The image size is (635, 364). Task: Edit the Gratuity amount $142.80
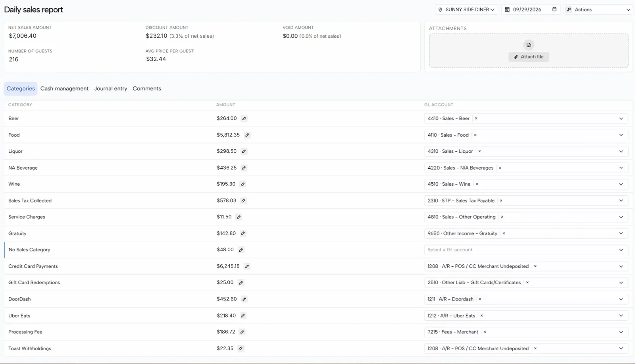click(x=243, y=233)
